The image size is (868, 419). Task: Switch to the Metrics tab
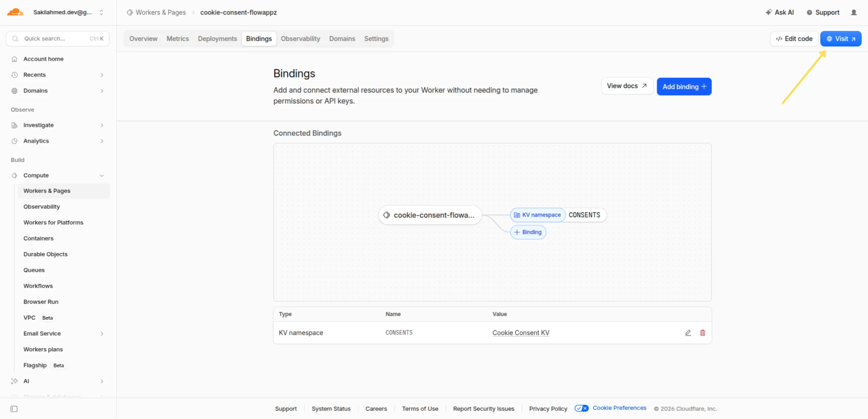[x=178, y=39]
